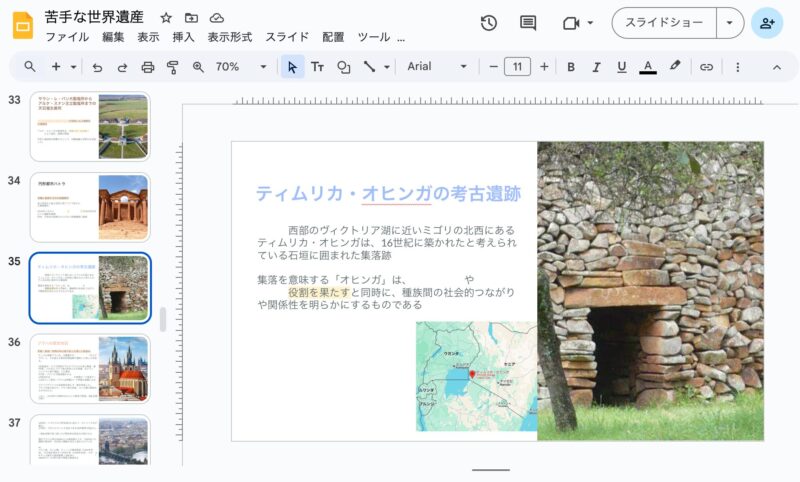Click the zoom magnifier icon
800x482 pixels.
pyautogui.click(x=198, y=67)
